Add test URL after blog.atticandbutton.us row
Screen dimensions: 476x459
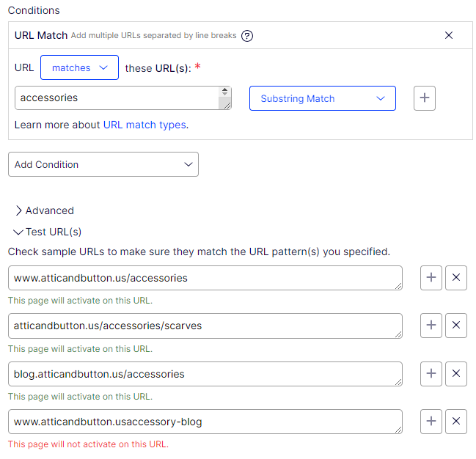[x=431, y=374]
